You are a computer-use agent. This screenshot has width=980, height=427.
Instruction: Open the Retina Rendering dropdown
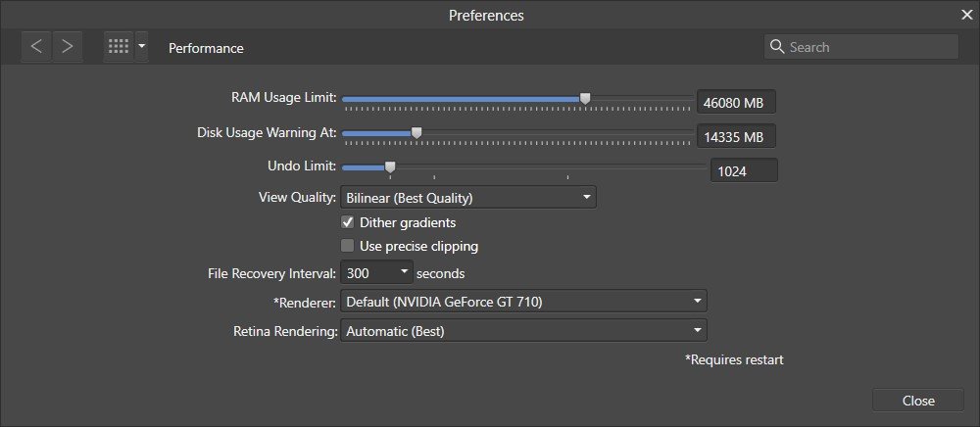click(523, 331)
